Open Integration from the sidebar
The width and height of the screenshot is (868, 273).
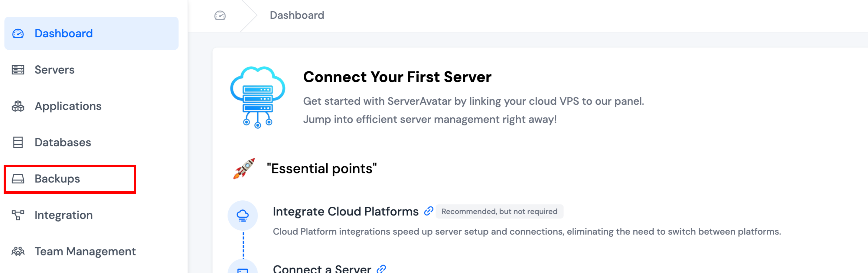pos(63,215)
